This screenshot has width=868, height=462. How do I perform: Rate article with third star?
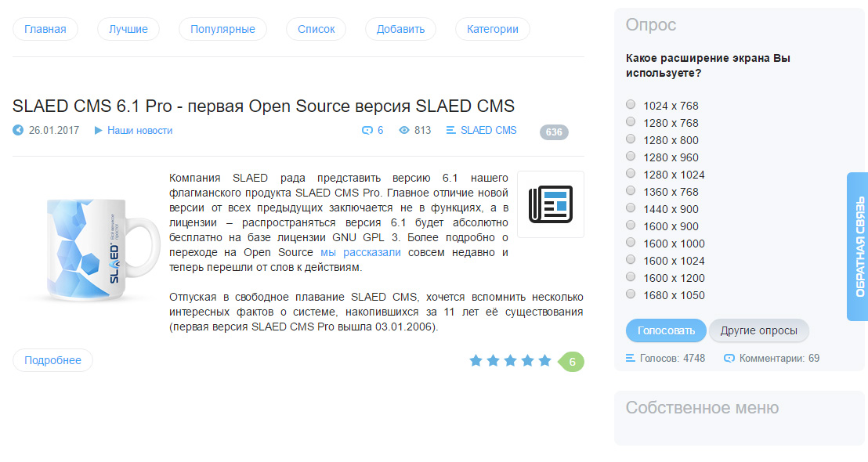pos(511,361)
